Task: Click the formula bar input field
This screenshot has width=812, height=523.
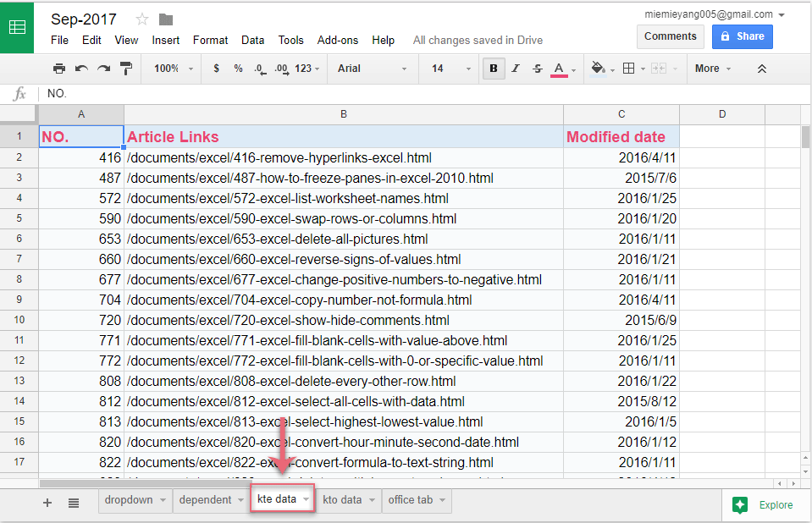Action: click(x=423, y=94)
